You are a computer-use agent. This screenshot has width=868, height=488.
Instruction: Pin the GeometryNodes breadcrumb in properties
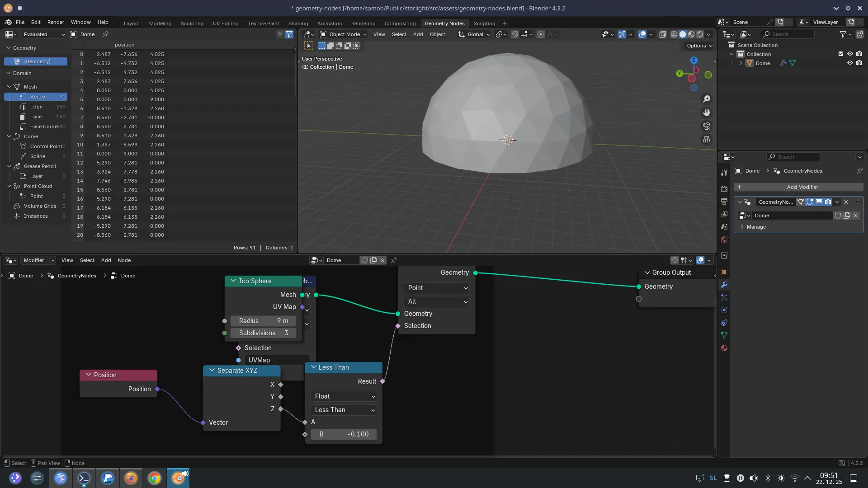860,171
